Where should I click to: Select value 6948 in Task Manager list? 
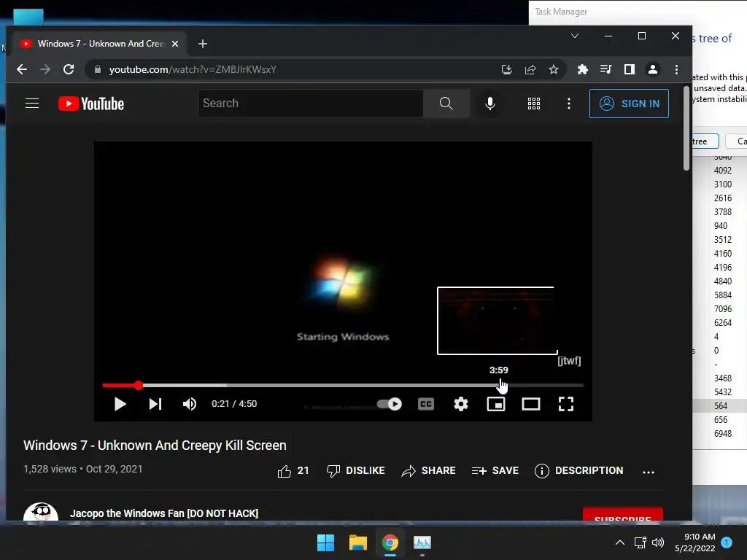click(x=723, y=434)
